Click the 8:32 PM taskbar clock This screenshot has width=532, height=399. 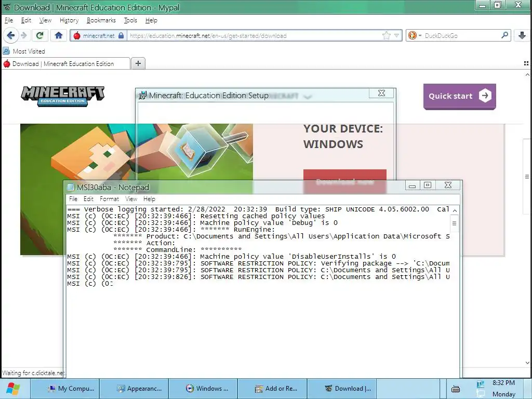(503, 383)
